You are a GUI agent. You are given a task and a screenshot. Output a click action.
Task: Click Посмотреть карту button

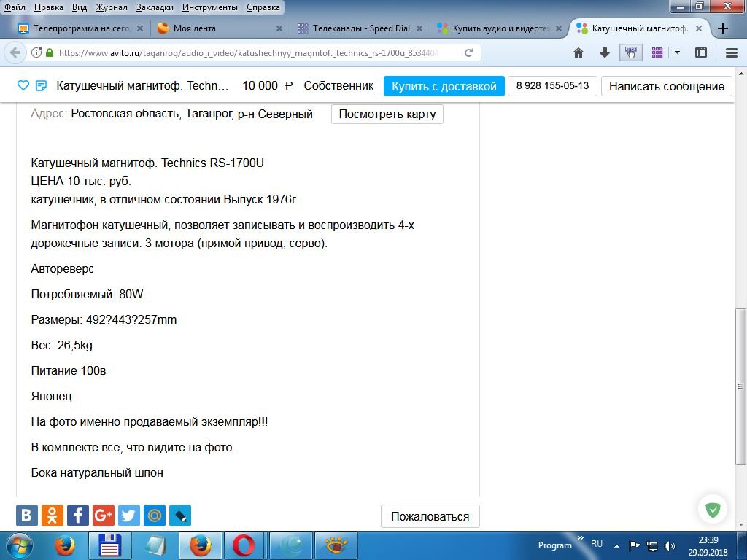(x=387, y=114)
